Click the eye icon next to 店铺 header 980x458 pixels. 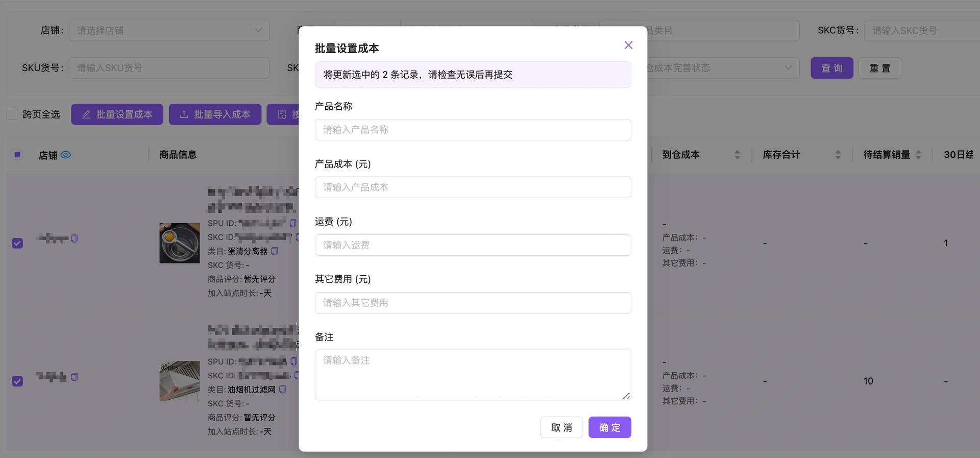pyautogui.click(x=66, y=155)
